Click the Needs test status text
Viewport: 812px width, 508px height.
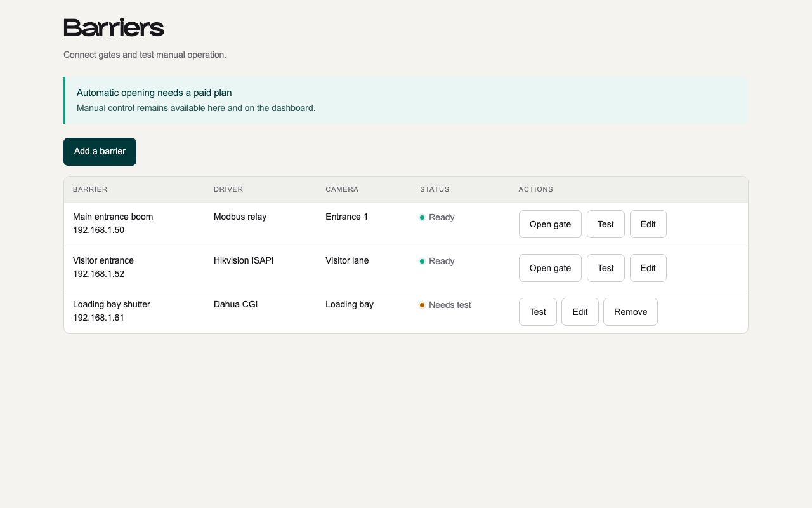450,305
